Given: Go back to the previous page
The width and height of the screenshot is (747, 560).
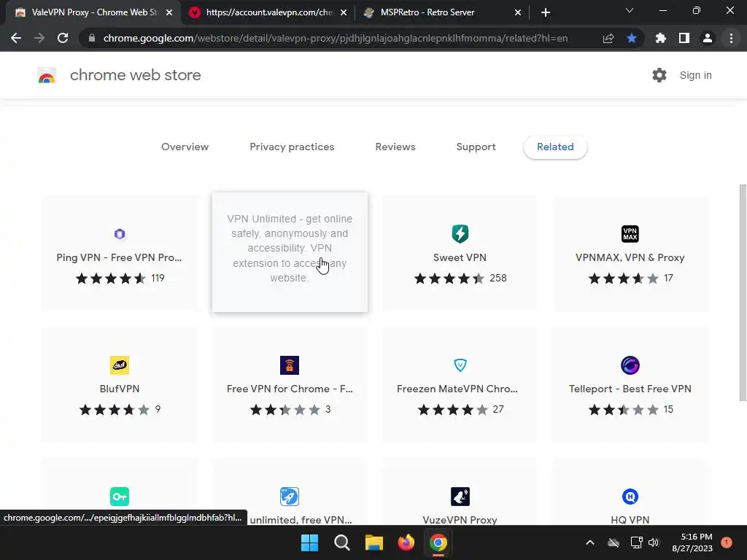Looking at the screenshot, I should (x=16, y=38).
